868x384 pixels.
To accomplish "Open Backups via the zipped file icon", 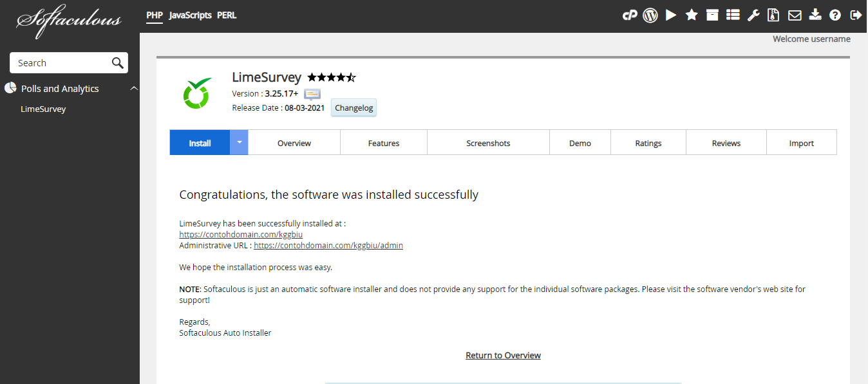I will (x=773, y=15).
